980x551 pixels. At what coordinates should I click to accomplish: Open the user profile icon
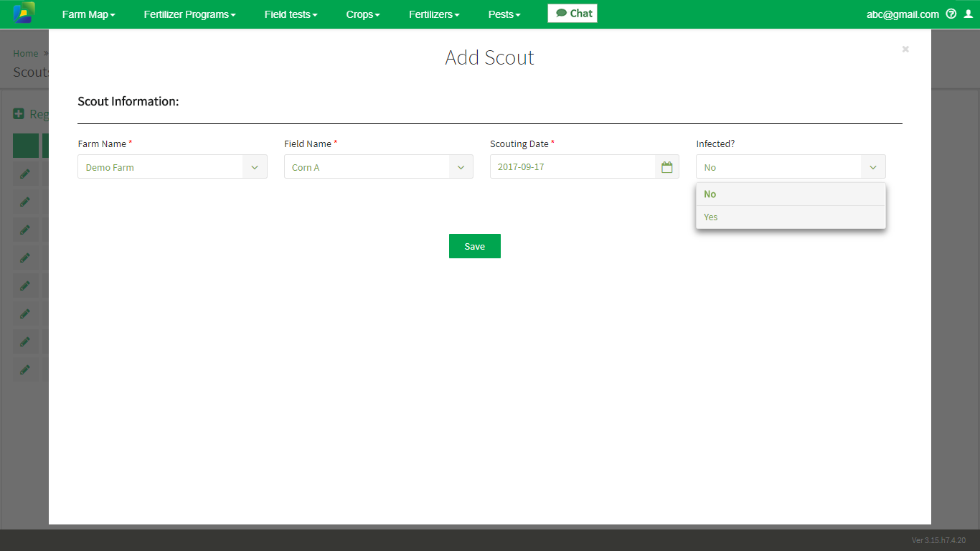click(969, 14)
